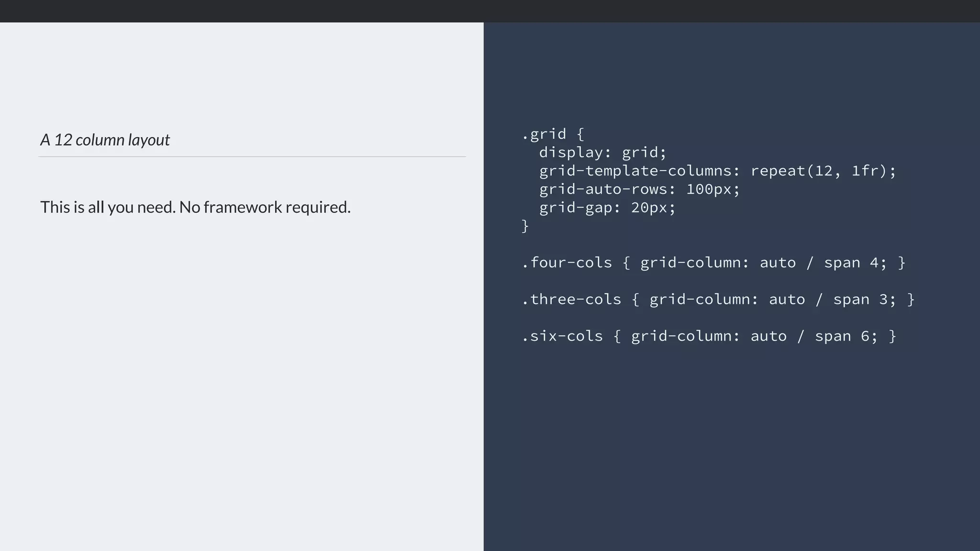Click the horizontal rule below the heading
The width and height of the screenshot is (980, 551).
click(252, 156)
